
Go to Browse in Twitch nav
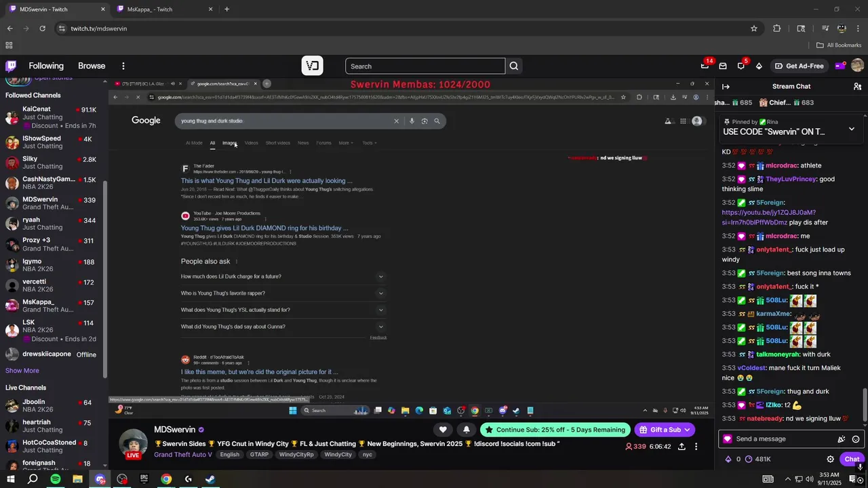point(92,66)
